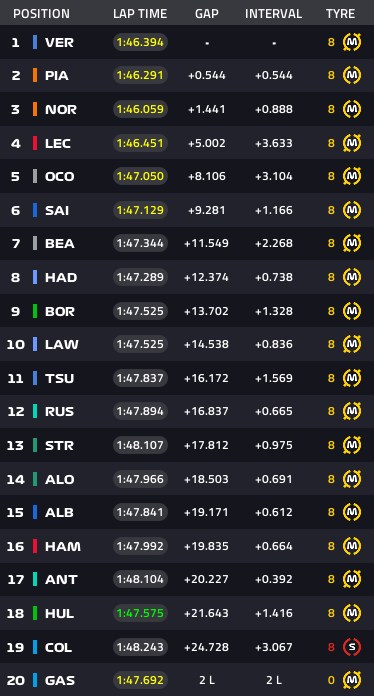Click the INTERVAL column header
The height and width of the screenshot is (696, 374).
coord(273,14)
